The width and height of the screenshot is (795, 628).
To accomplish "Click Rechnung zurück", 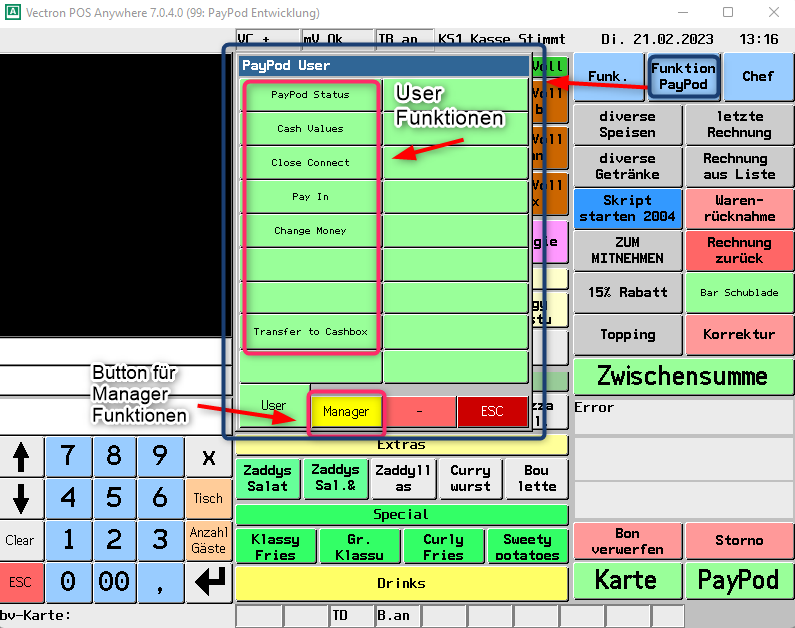I will [739, 250].
